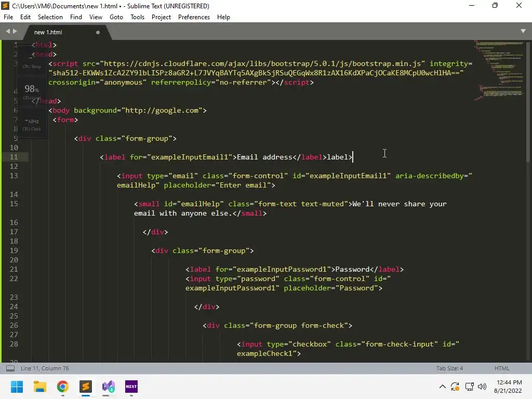Open the Windows Start menu
The height and width of the screenshot is (399, 532).
click(x=17, y=387)
